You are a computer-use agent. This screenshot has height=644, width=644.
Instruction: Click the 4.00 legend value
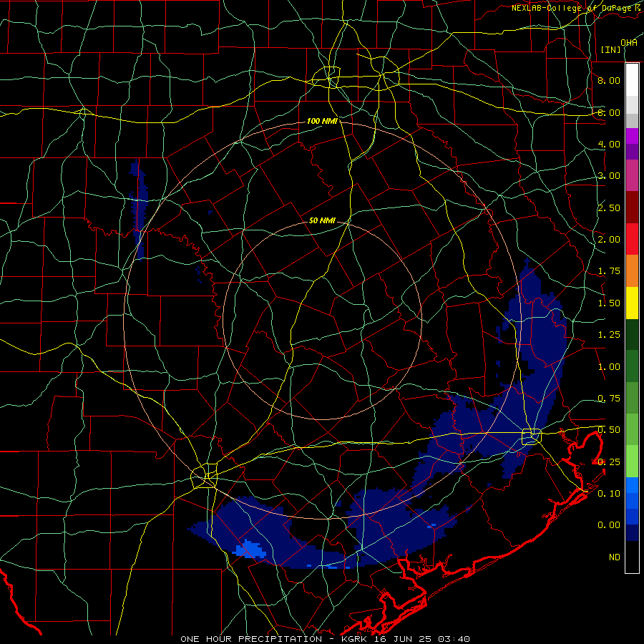(609, 144)
